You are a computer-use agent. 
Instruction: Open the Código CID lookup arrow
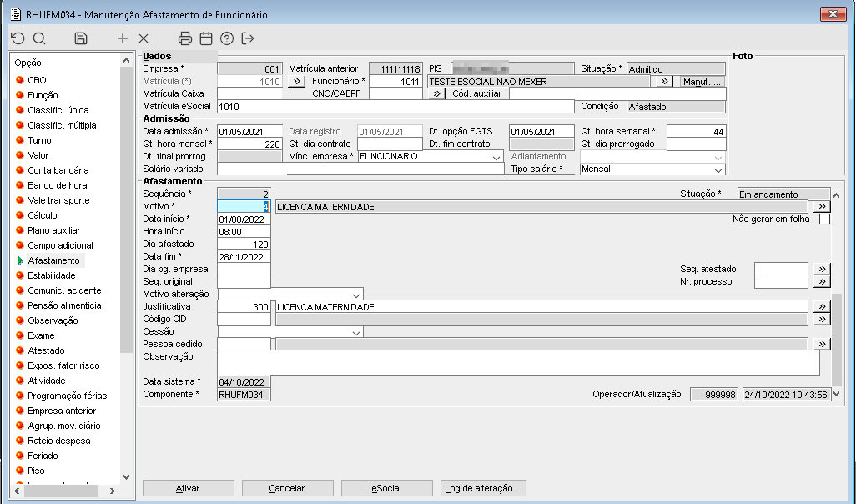coord(822,319)
